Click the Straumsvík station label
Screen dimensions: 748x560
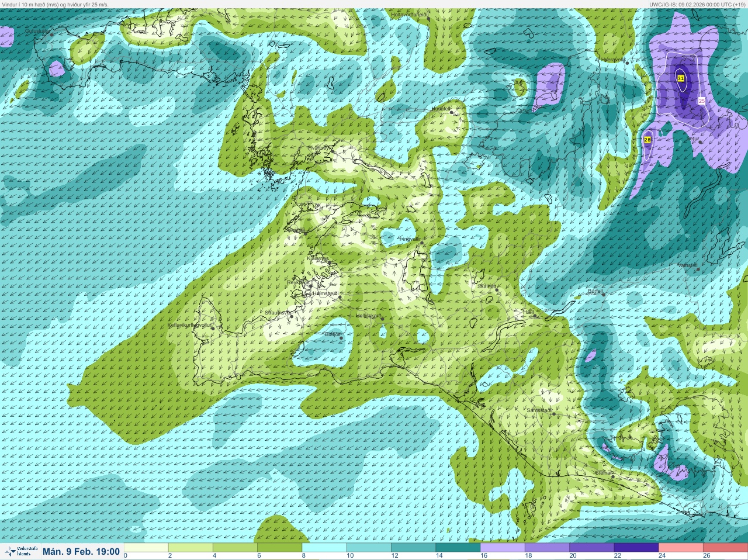[x=278, y=313]
